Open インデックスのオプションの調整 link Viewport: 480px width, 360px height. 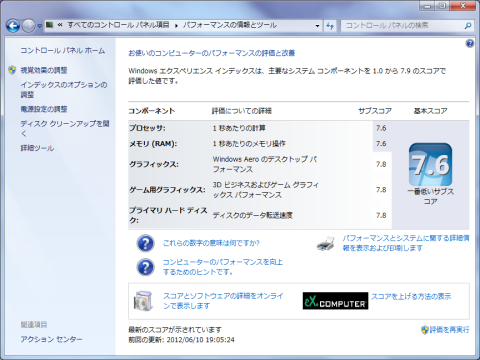tap(64, 90)
